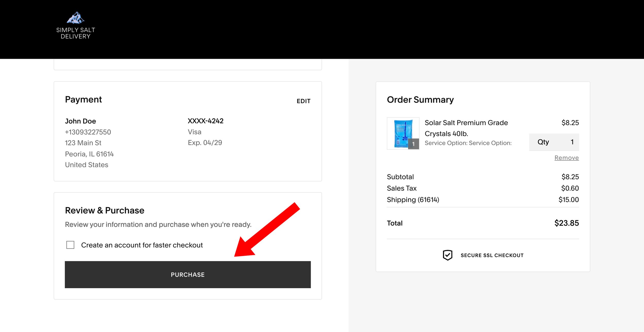Select the EDIT link in Payment section
644x332 pixels.
coord(303,101)
